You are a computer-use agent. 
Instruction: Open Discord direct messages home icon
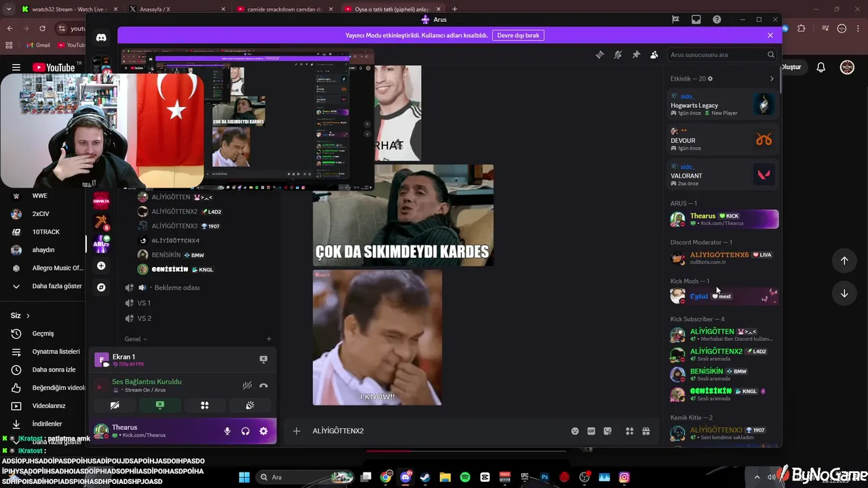pos(101,38)
